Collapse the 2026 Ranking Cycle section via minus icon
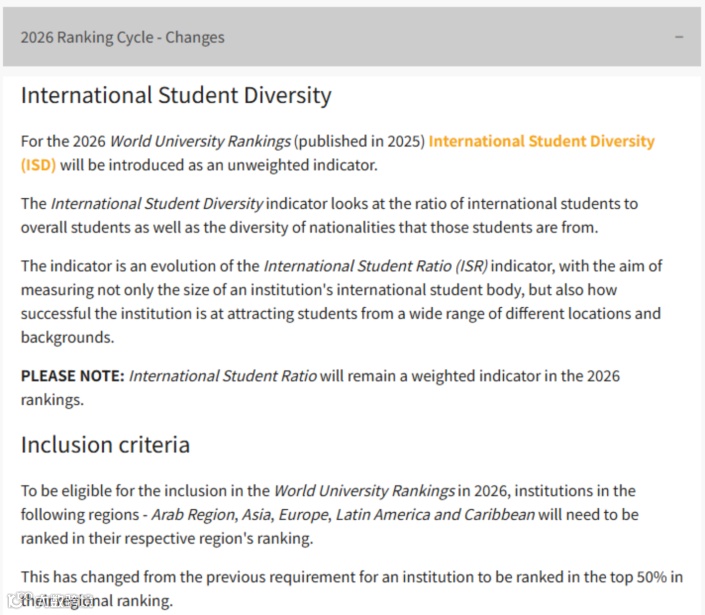705x615 pixels. [679, 37]
